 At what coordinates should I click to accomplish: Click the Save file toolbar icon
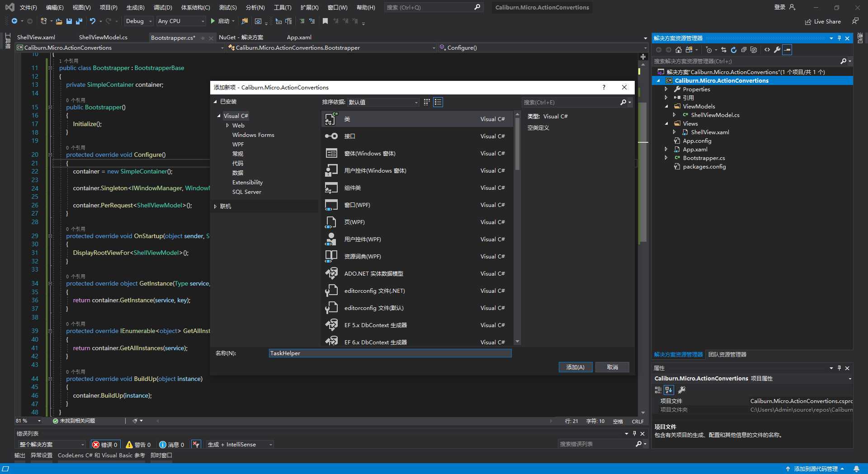[x=69, y=21]
